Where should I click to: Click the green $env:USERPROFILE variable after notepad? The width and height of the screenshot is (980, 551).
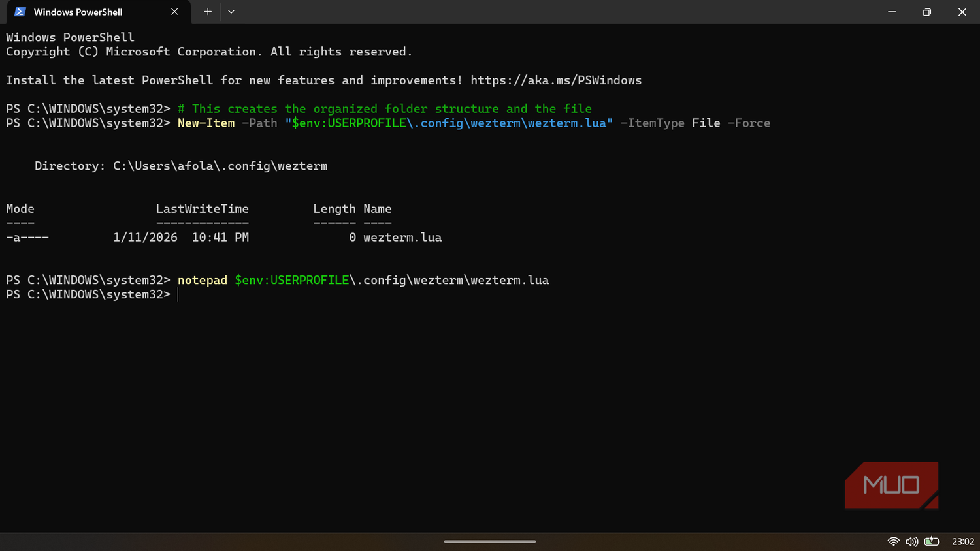tap(292, 280)
